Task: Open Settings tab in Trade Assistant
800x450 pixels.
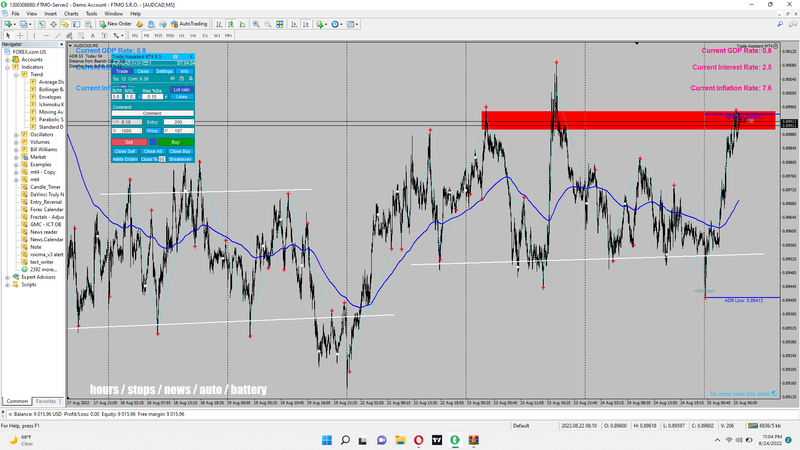Action: pos(164,71)
